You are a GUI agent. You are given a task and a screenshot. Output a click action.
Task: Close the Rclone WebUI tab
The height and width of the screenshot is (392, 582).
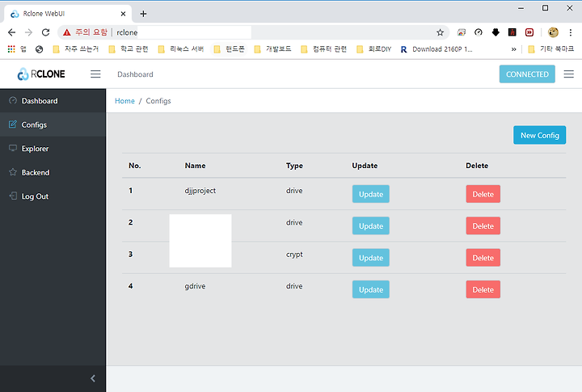pos(123,14)
